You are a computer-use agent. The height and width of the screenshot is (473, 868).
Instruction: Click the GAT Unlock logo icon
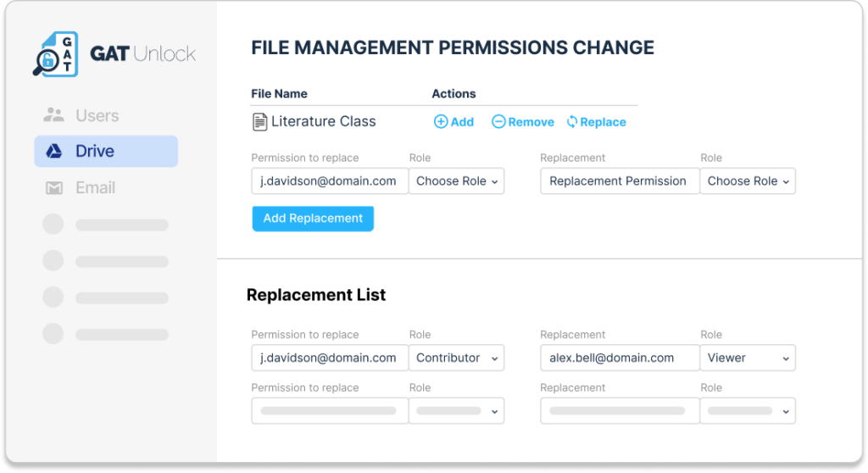click(56, 54)
